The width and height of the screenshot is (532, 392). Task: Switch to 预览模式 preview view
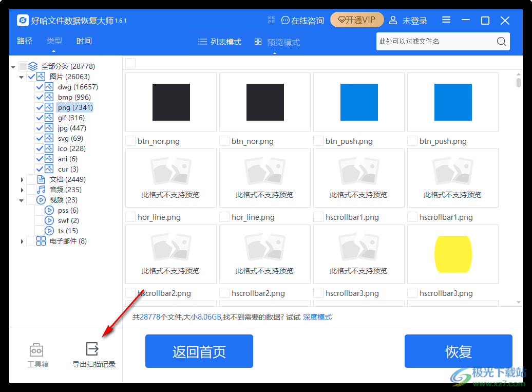[277, 42]
